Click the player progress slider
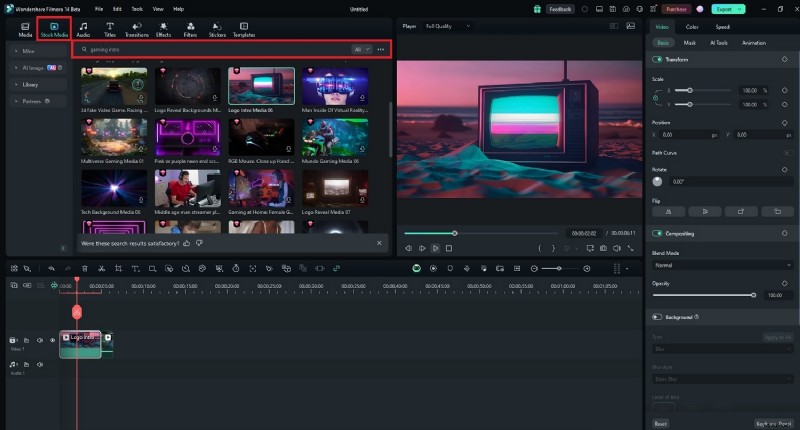 [482, 233]
